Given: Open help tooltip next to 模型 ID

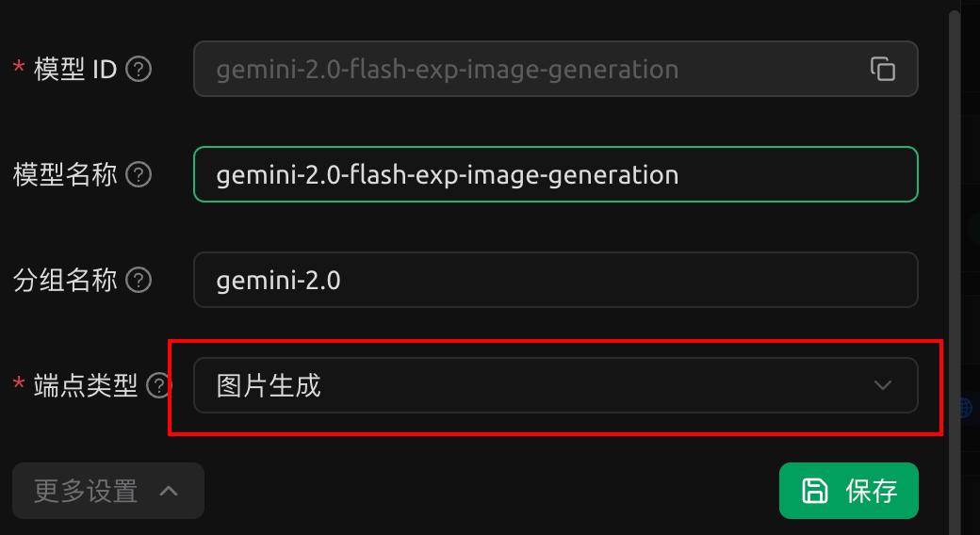Looking at the screenshot, I should coord(139,69).
